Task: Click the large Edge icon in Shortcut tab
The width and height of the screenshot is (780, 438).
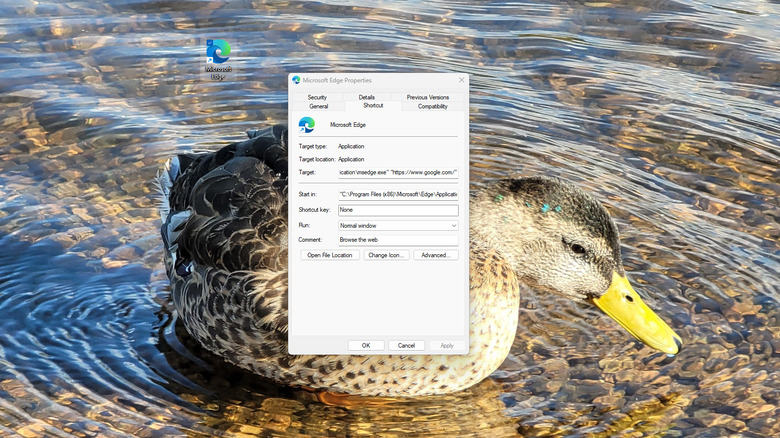Action: click(x=307, y=125)
